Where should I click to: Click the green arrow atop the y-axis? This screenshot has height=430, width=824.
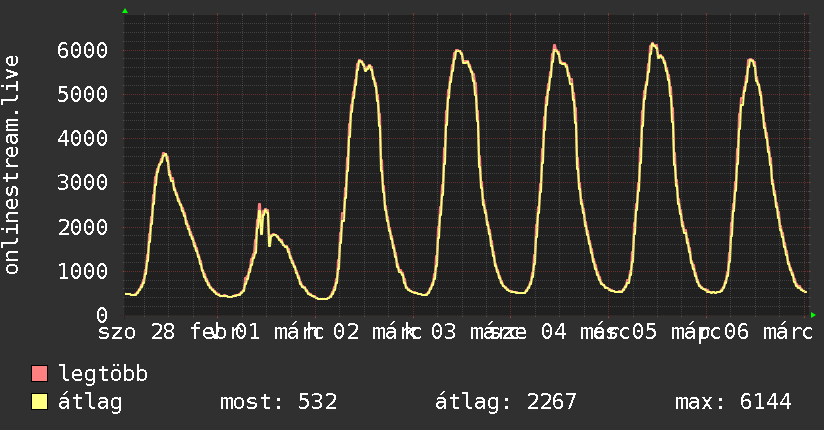(x=125, y=11)
